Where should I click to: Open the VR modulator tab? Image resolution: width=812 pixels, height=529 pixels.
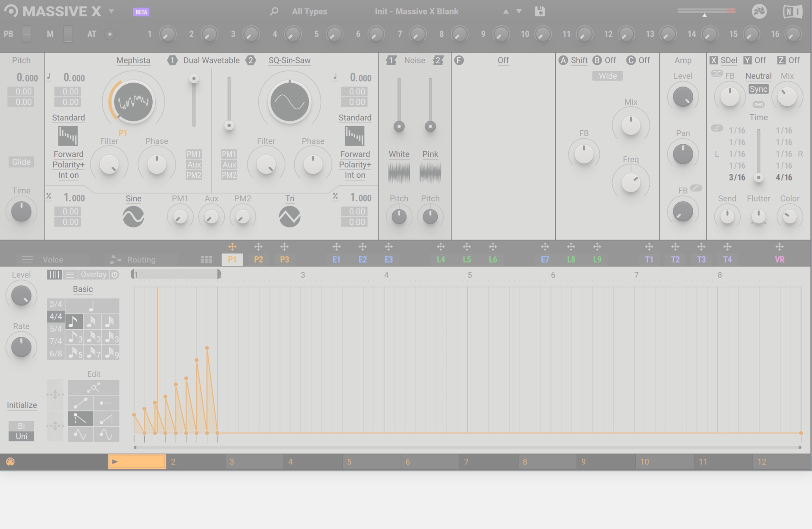(779, 259)
